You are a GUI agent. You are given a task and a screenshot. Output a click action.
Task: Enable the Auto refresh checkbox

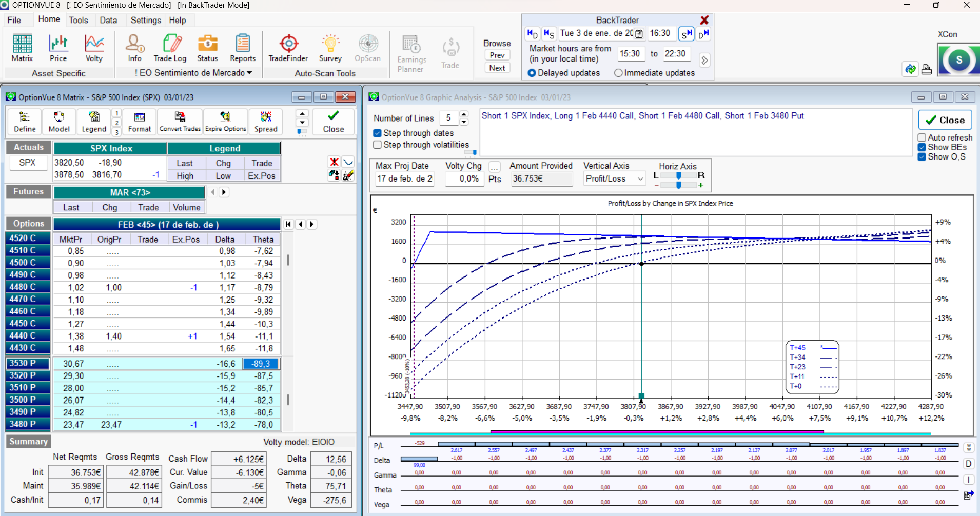point(922,137)
